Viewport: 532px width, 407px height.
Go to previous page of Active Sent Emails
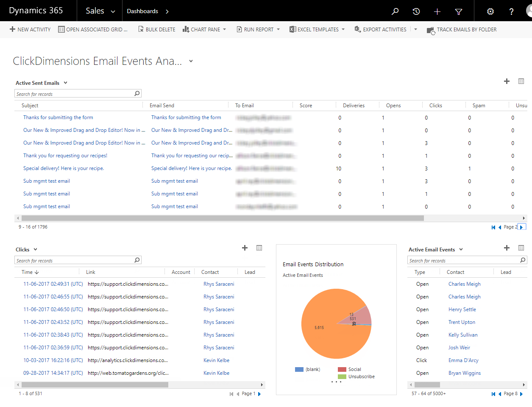coord(500,227)
